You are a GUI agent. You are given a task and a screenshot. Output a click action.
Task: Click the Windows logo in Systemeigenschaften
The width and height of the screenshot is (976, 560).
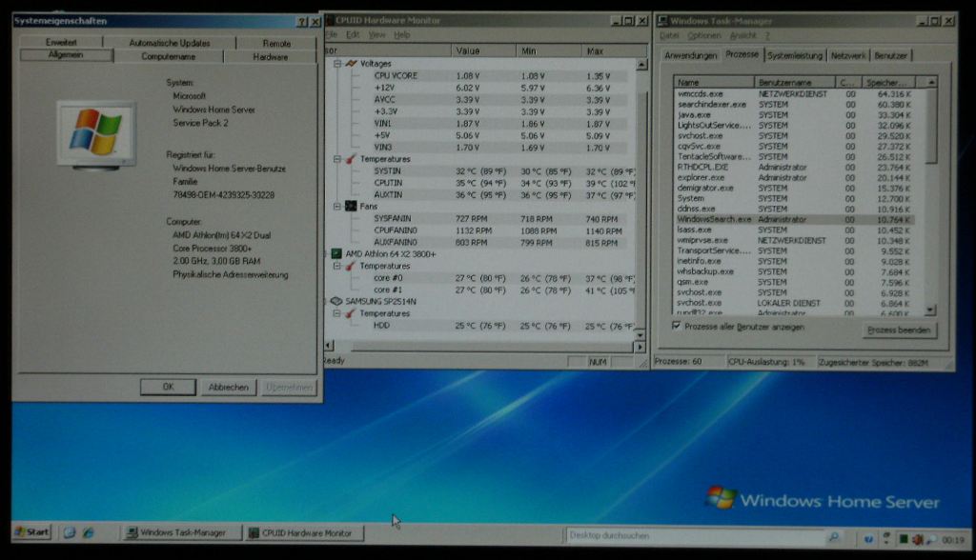point(96,132)
